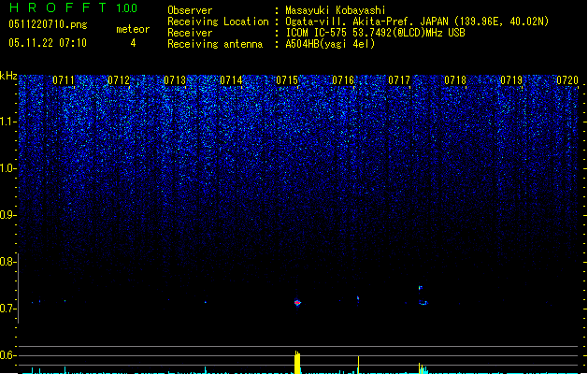Click the bright red meteor echo near 0715
The height and width of the screenshot is (374, 588).
tap(297, 302)
